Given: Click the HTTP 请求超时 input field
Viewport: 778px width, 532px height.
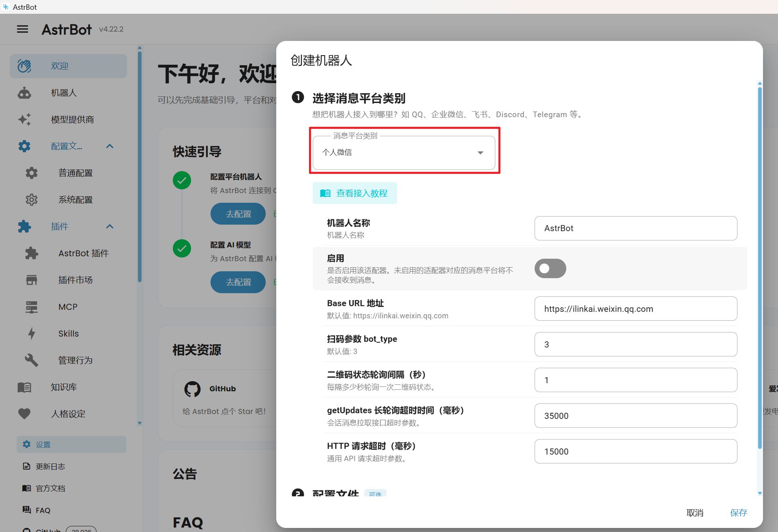Looking at the screenshot, I should pyautogui.click(x=636, y=451).
